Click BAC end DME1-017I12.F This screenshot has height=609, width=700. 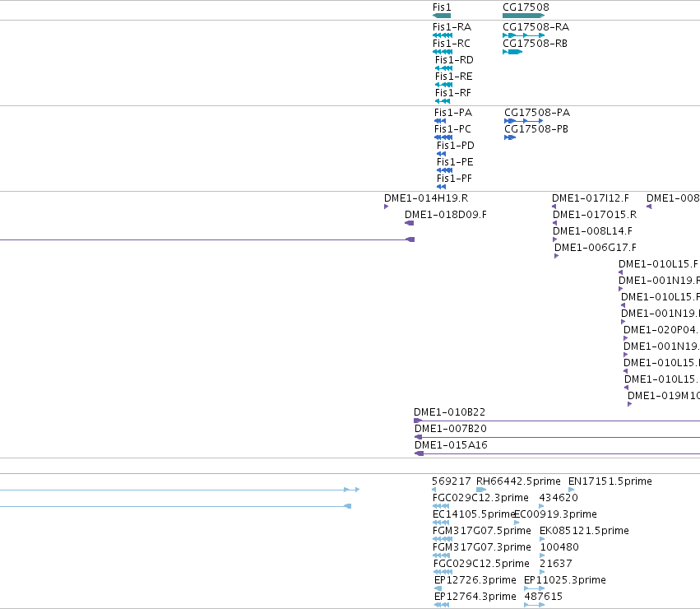pos(590,198)
